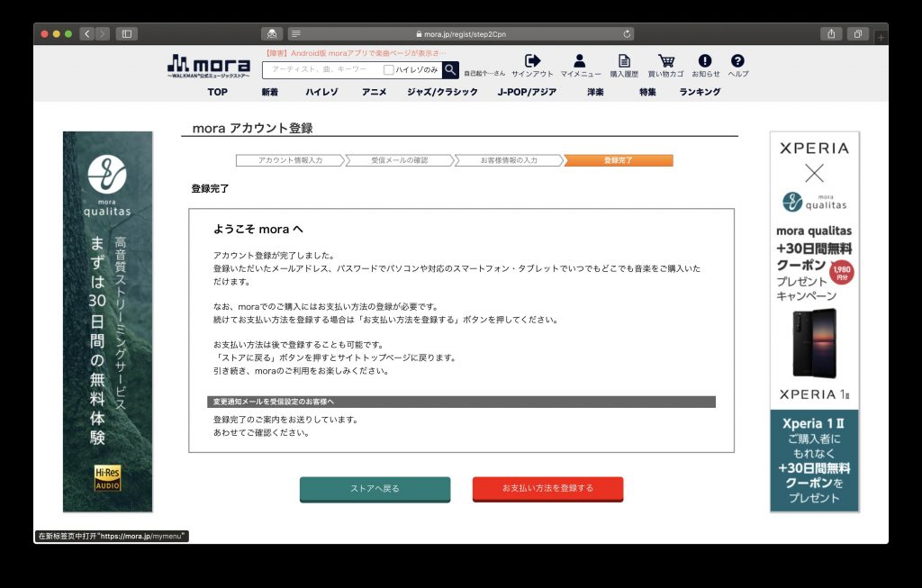Click the search magnifier button
Viewport: 922px width, 588px height.
pos(450,70)
